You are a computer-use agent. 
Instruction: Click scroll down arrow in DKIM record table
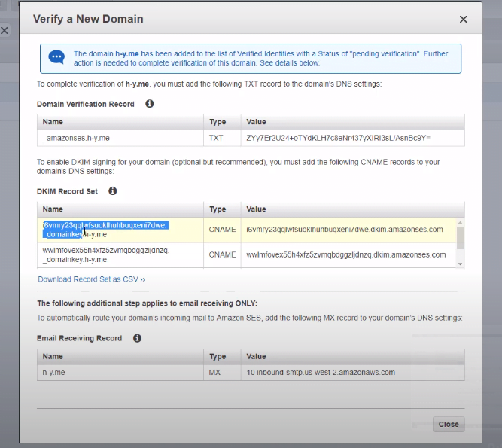460,264
